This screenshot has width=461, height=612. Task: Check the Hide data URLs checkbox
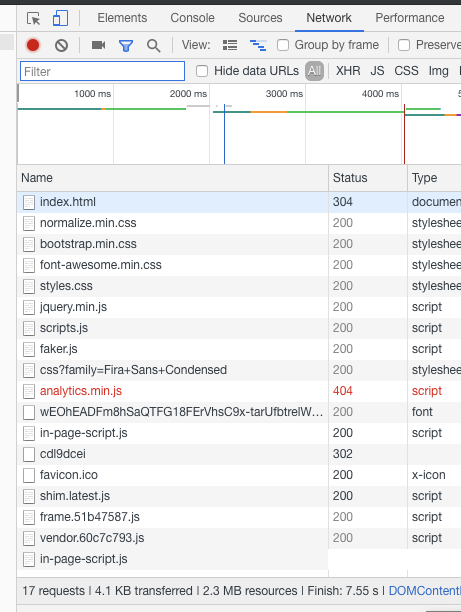pyautogui.click(x=202, y=71)
